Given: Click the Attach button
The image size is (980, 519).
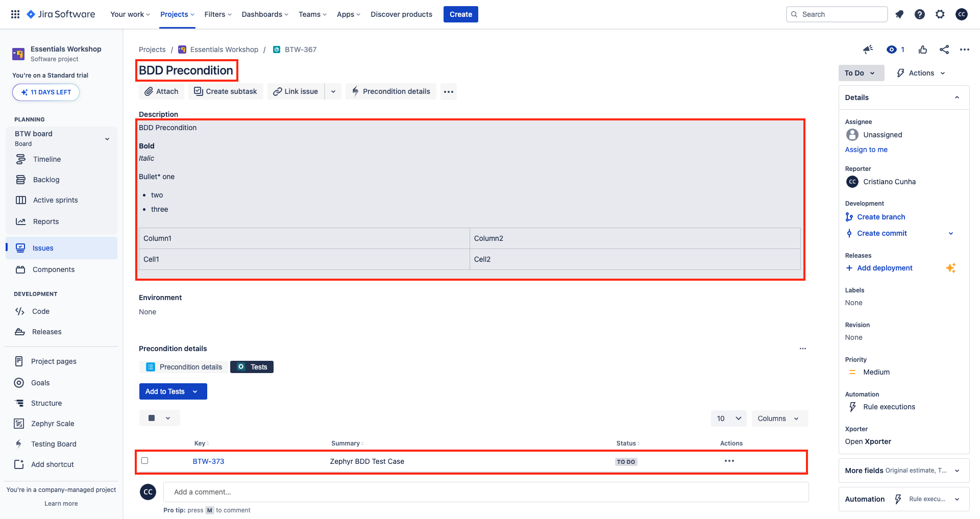Looking at the screenshot, I should tap(161, 91).
